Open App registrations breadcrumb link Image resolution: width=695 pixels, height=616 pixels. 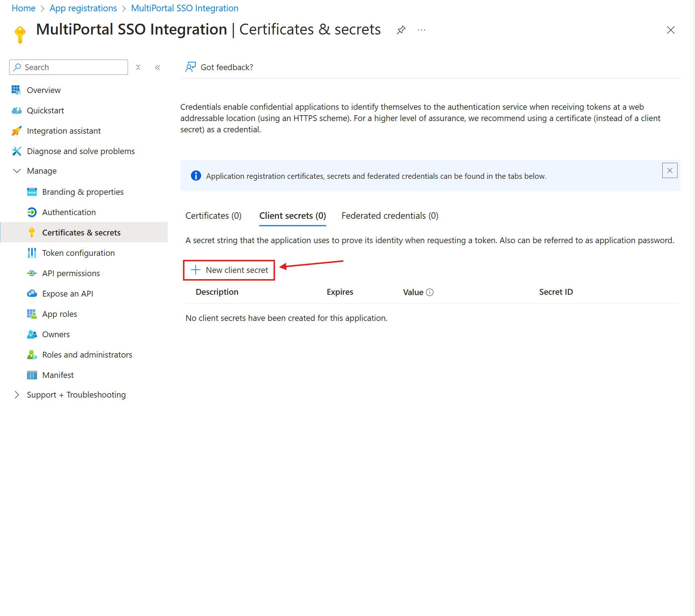coord(83,8)
